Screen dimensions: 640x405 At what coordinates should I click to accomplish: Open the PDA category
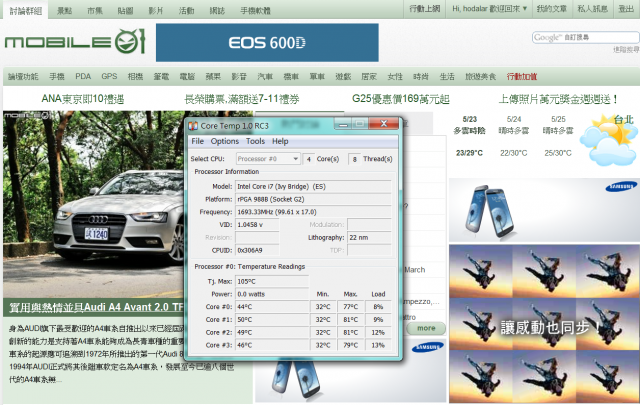(83, 76)
